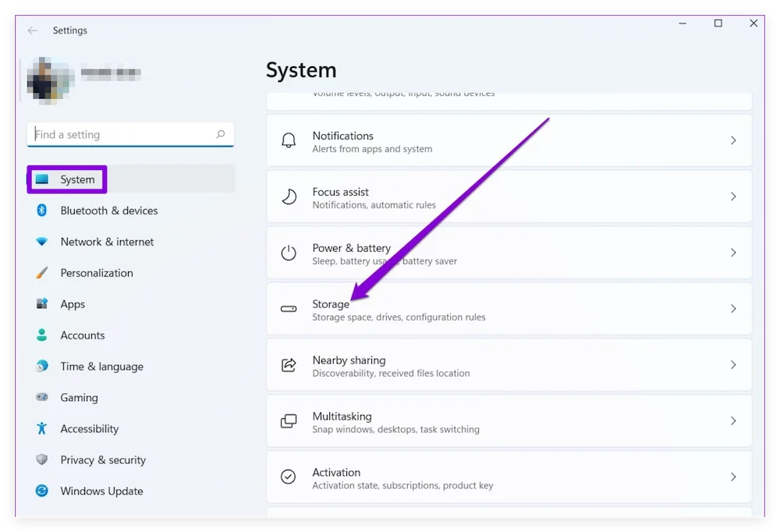Click the Nearby sharing share icon
The height and width of the screenshot is (532, 780).
pos(289,365)
